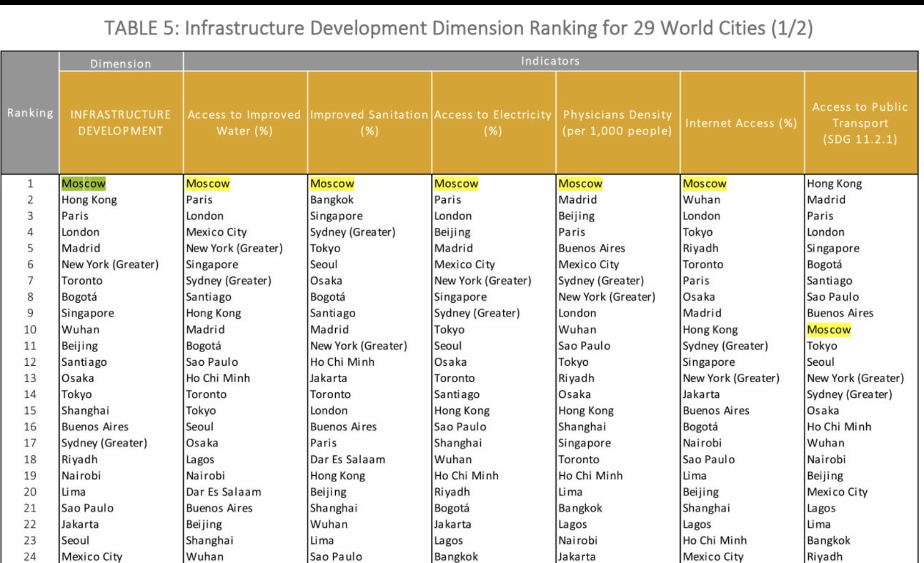
Task: Click Hong Kong in the Internet Access column
Action: coord(710,329)
